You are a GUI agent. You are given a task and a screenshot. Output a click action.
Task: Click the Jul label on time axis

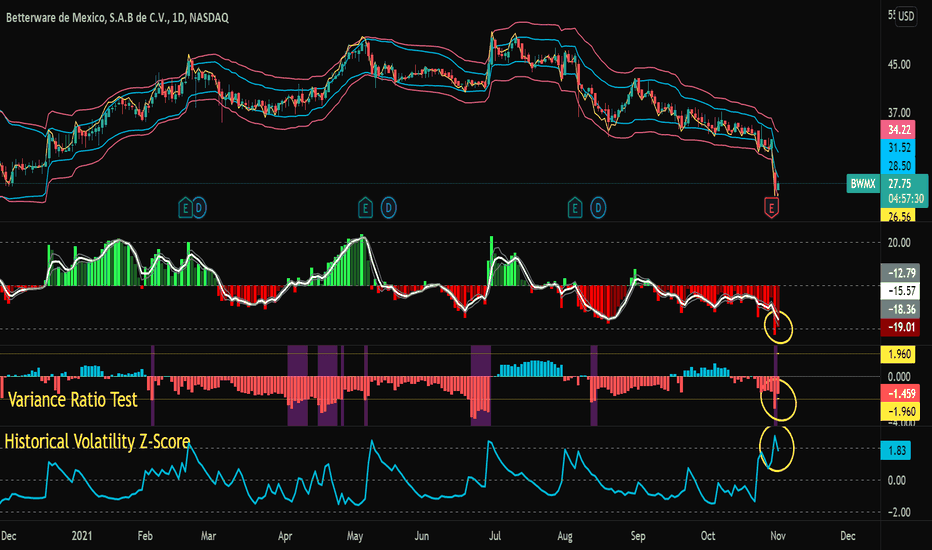coord(495,536)
